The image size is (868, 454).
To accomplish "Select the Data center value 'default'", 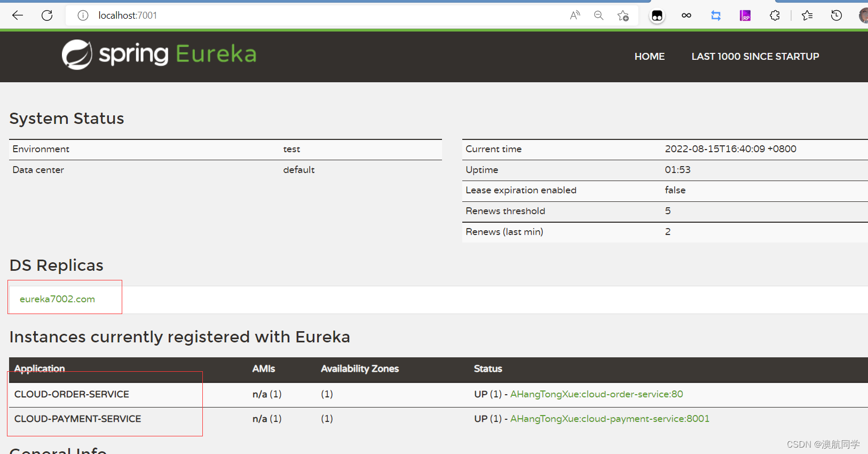I will coord(299,170).
